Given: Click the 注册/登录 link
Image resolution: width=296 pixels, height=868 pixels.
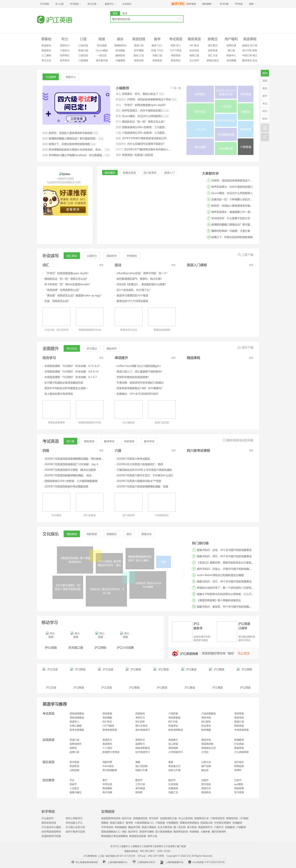Looking at the screenshot, I should pos(191,4).
